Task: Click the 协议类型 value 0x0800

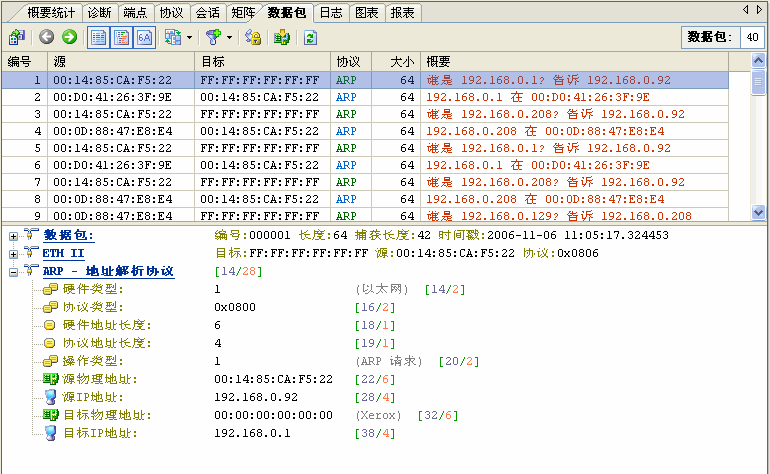Action: point(235,307)
